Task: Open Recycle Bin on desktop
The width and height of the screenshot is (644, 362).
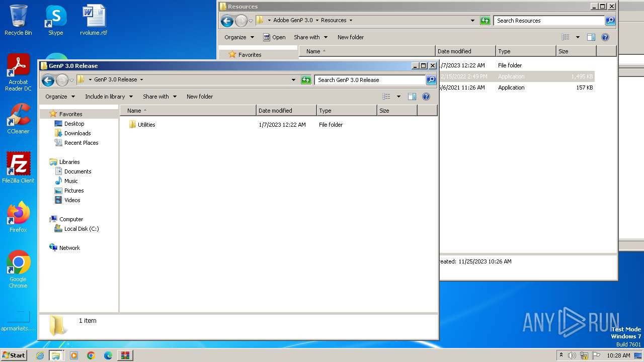Action: [18, 20]
